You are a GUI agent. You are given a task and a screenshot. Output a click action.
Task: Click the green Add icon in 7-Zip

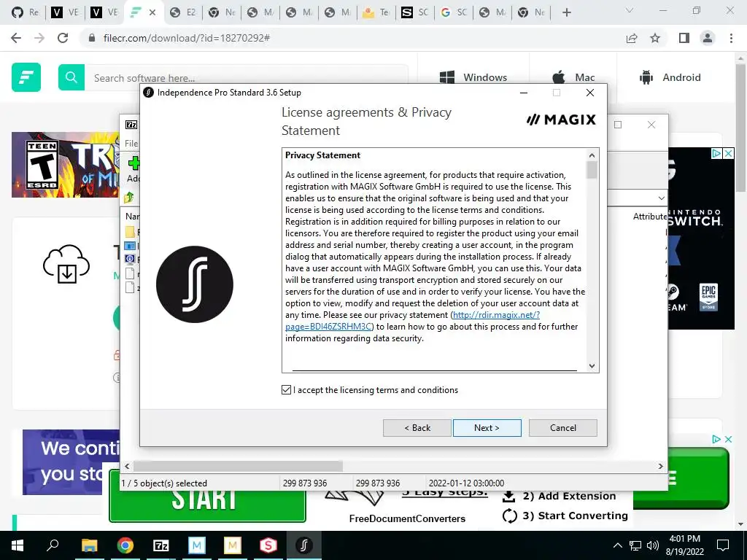134,163
